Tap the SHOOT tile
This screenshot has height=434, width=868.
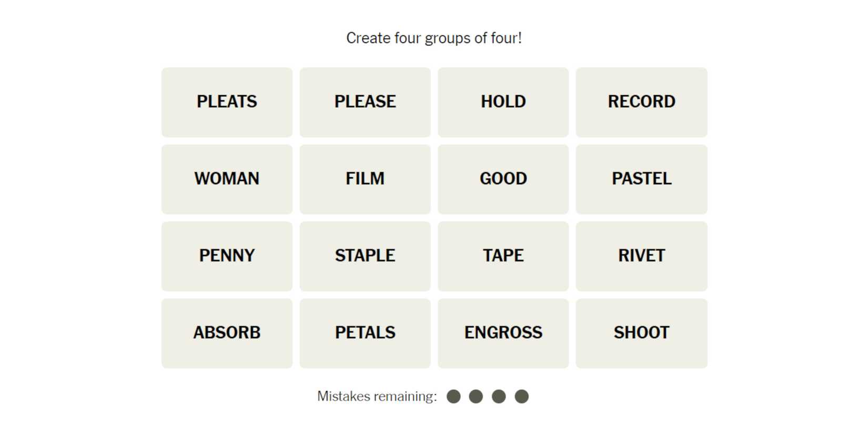[641, 333]
